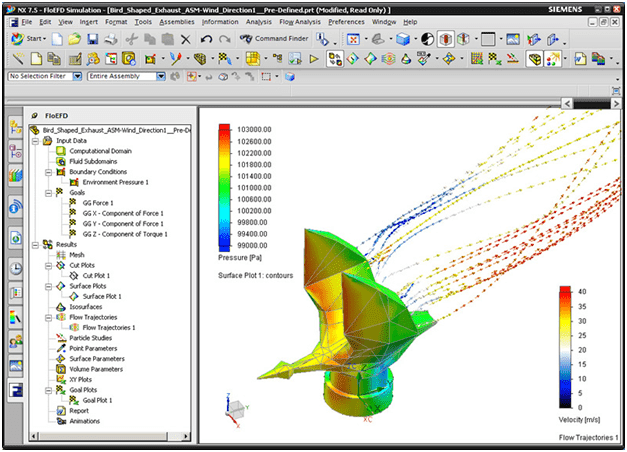Select Report in the tree
The image size is (627, 452).
click(x=79, y=411)
